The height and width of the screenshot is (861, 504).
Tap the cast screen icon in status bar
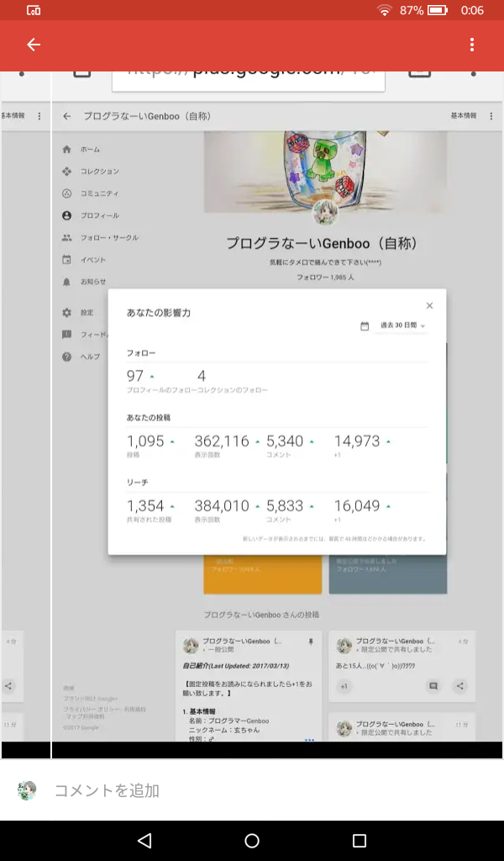(34, 10)
